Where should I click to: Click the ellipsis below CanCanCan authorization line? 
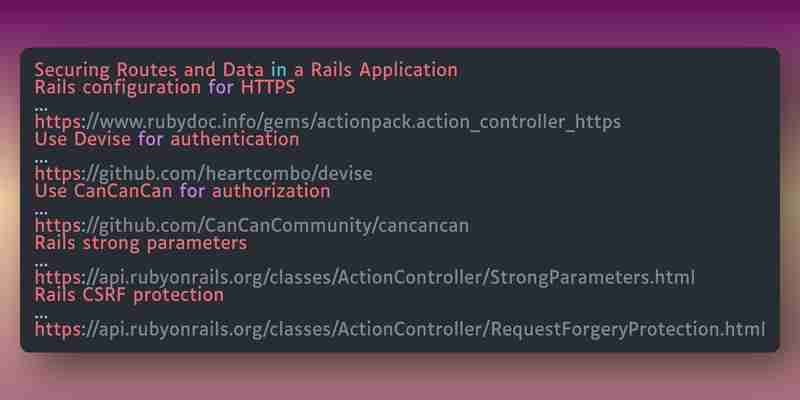[41, 212]
